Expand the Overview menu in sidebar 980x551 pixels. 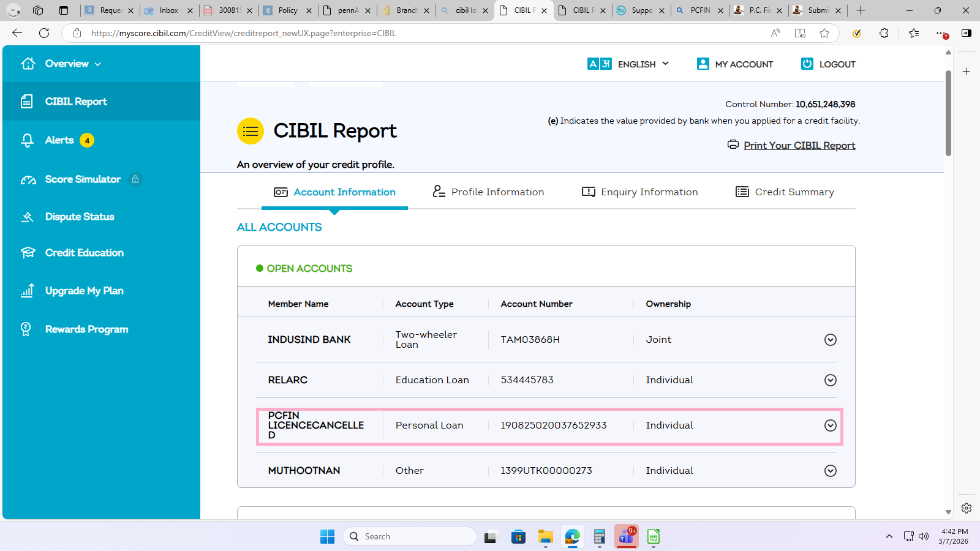[x=72, y=64]
